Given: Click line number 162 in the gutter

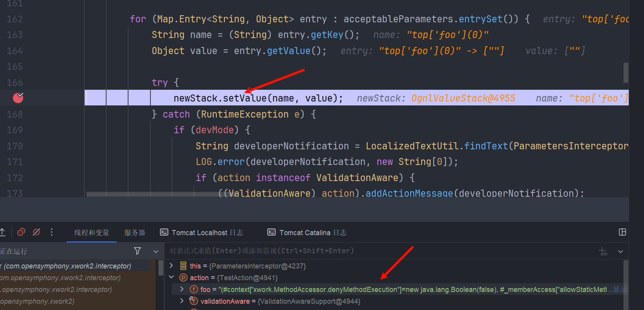Looking at the screenshot, I should click(15, 19).
